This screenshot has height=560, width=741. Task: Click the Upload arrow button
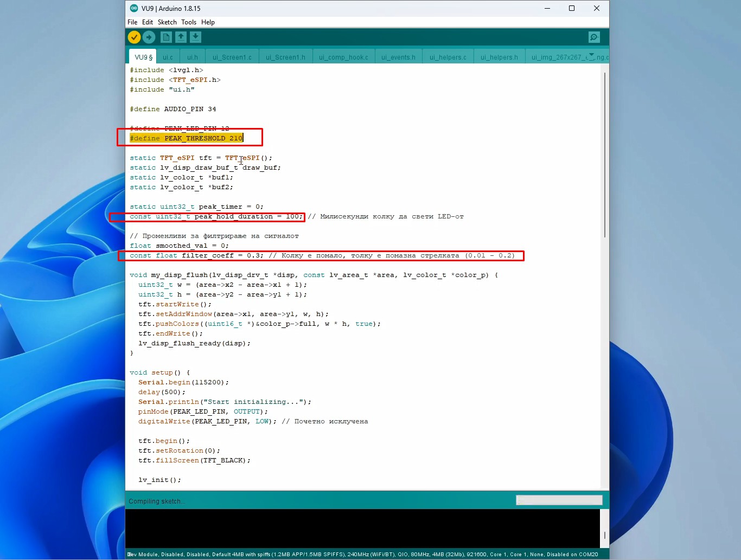pos(149,37)
